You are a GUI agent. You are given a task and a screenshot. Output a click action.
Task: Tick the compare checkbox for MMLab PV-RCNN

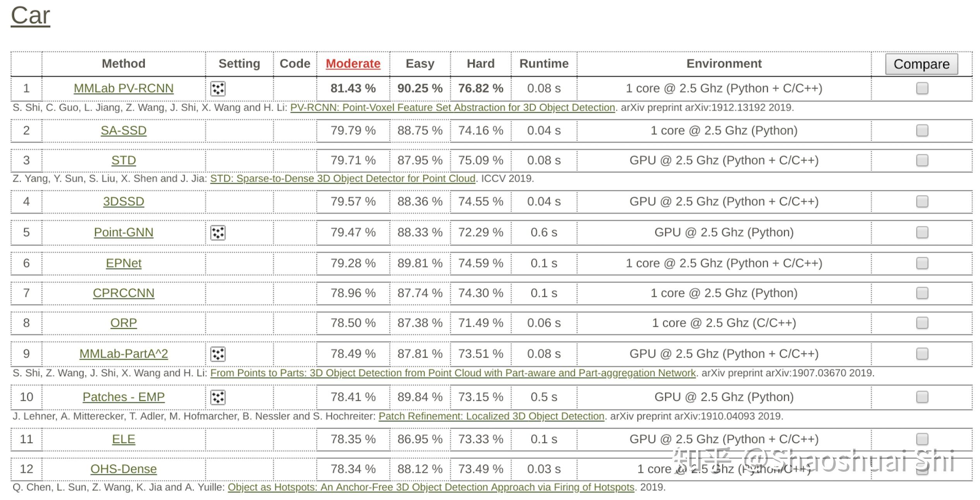click(922, 89)
